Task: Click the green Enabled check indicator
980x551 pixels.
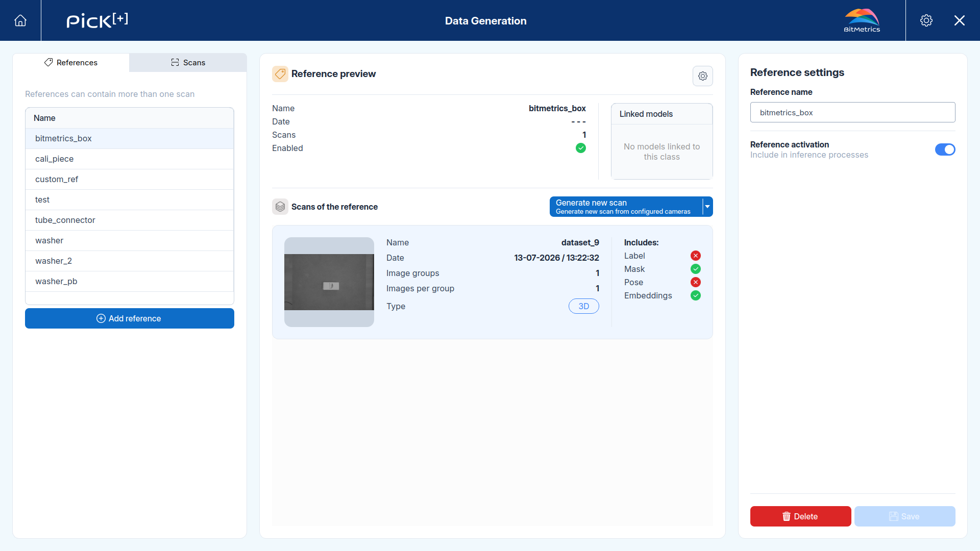Action: [581, 148]
